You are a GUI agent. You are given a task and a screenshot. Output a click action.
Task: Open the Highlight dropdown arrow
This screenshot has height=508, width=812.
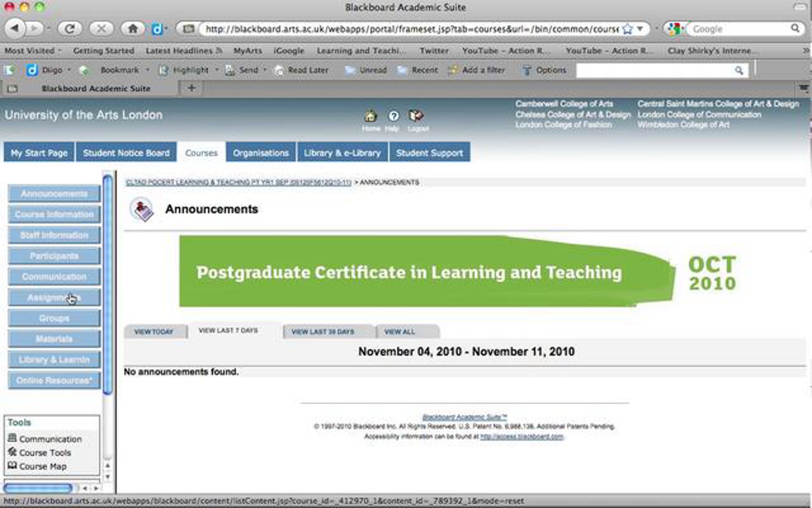pyautogui.click(x=217, y=70)
